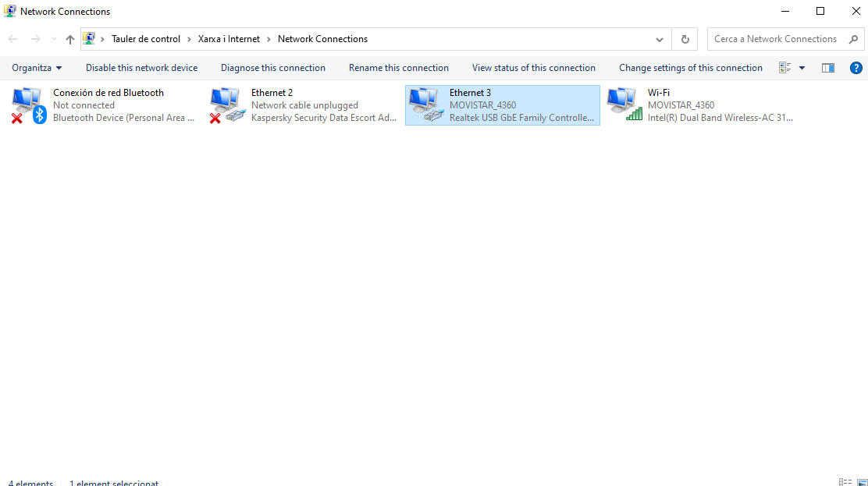The height and width of the screenshot is (486, 868).
Task: Click Disable this network device
Action: tap(141, 68)
